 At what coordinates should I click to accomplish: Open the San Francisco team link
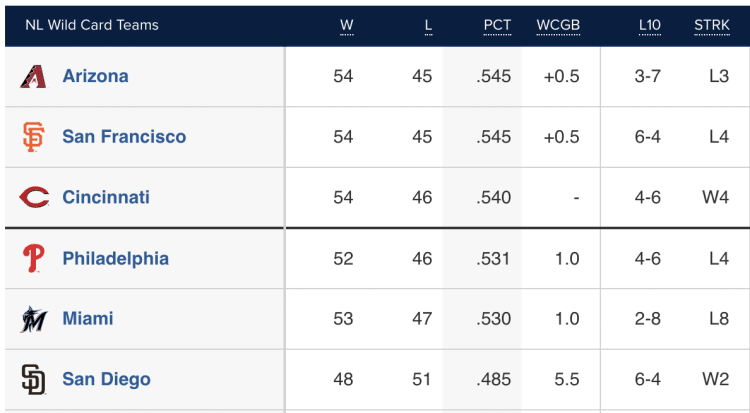(x=124, y=137)
